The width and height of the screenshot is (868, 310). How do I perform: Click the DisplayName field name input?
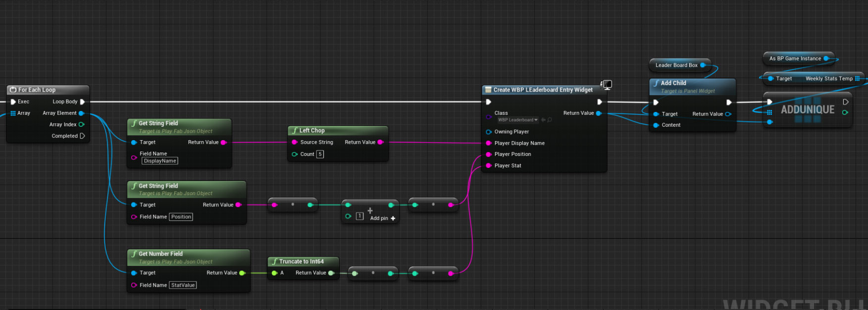(x=160, y=161)
